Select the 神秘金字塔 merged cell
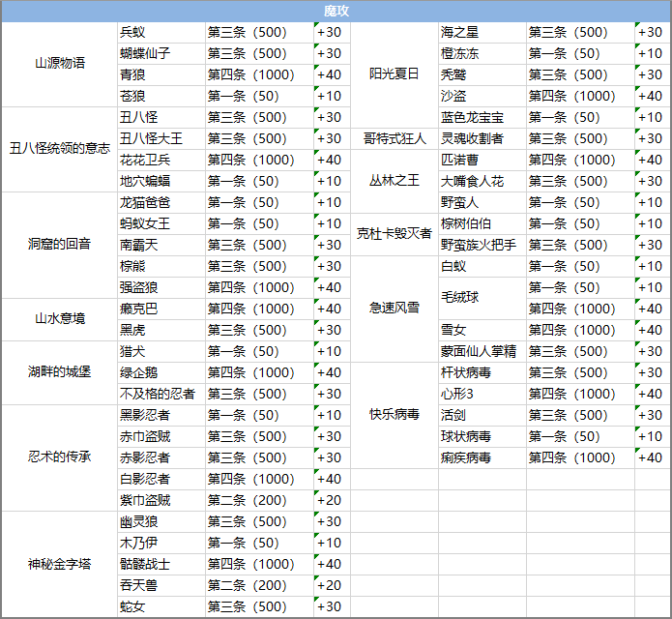 point(59,564)
